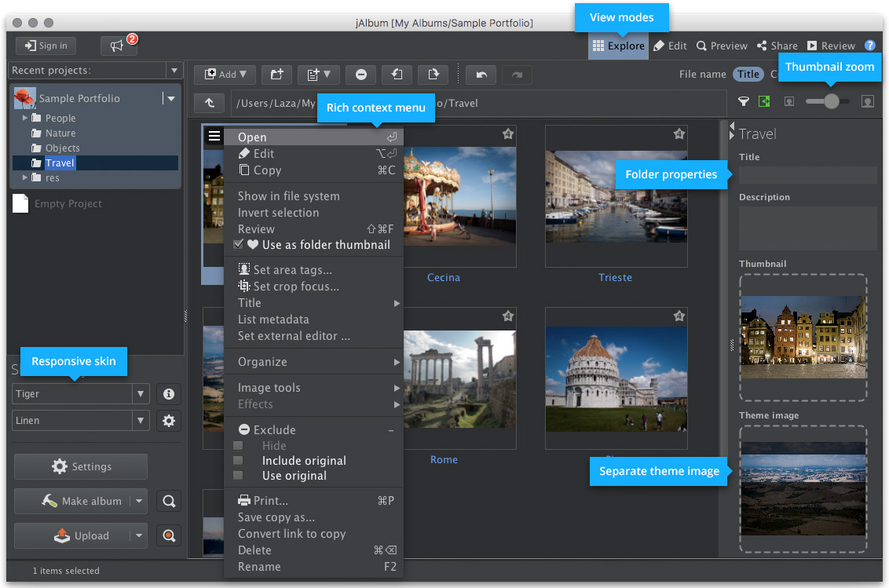Click the Sign in button
The image size is (889, 588).
[x=46, y=46]
